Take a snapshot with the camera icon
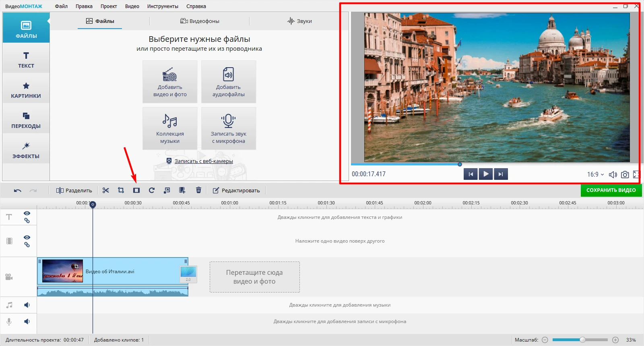 625,175
